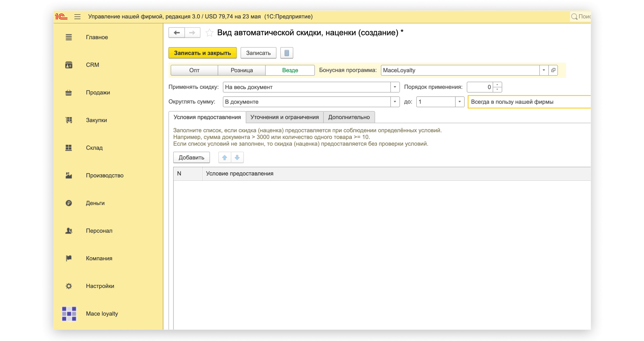Switch to Уточнения и ограничения tab
644x341 pixels.
click(284, 117)
